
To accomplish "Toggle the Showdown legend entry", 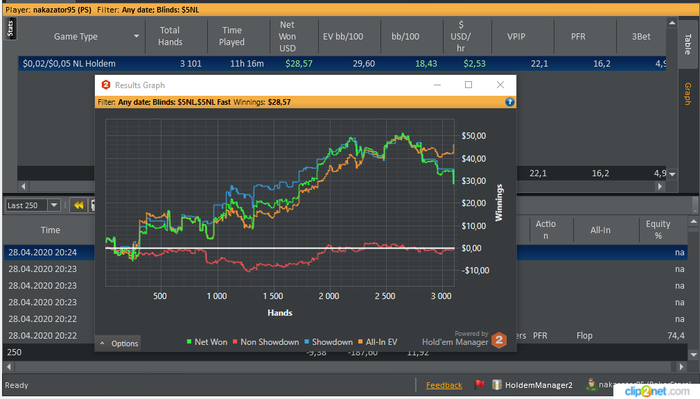I will [x=329, y=342].
